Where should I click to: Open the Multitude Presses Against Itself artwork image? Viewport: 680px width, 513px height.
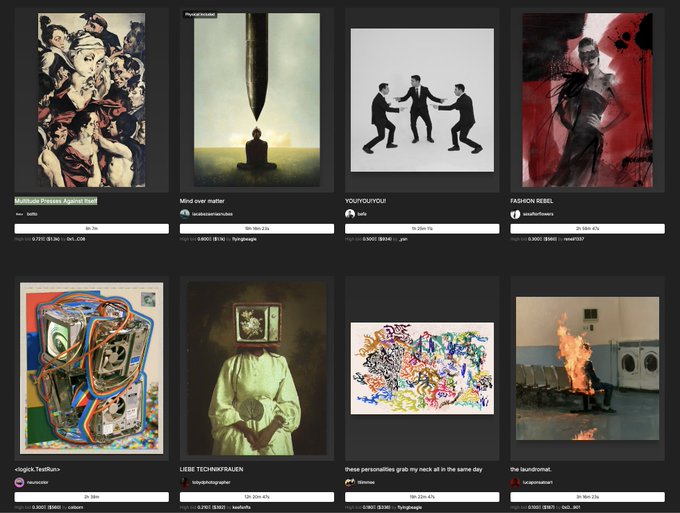tap(92, 100)
